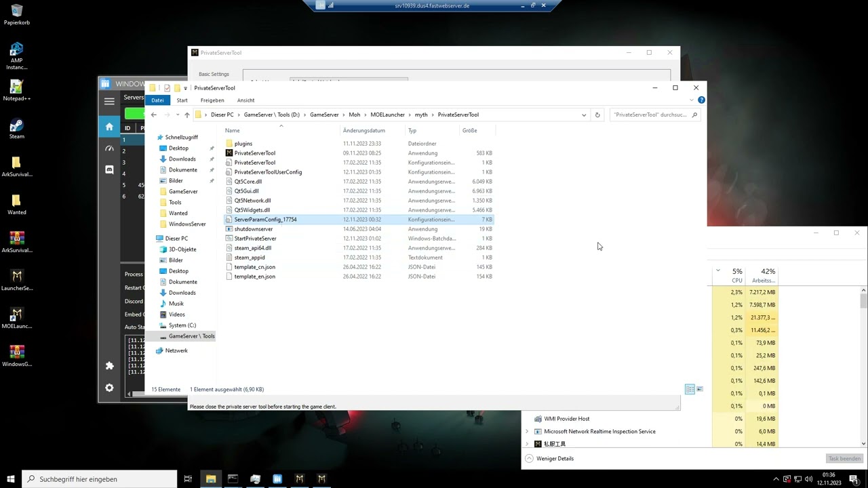Viewport: 868px width, 488px height.
Task: Select Qt5Core.dll
Action: (248, 182)
